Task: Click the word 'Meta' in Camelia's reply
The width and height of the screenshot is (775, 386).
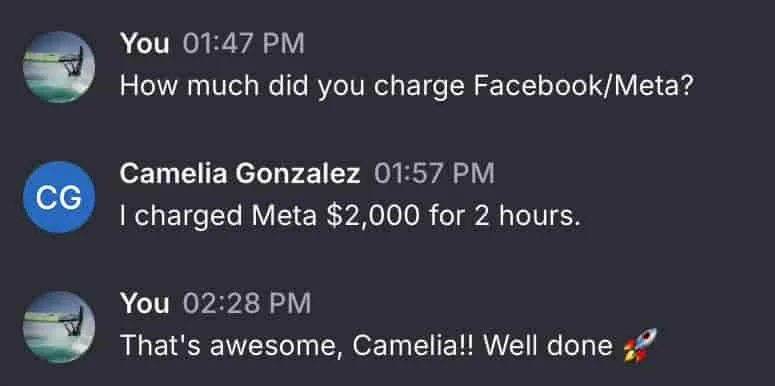Action: click(284, 217)
